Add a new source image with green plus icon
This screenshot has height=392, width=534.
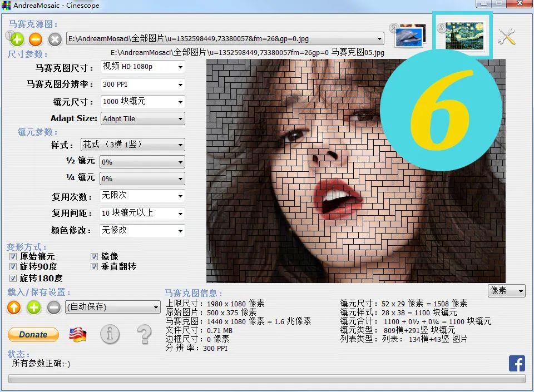tap(17, 39)
